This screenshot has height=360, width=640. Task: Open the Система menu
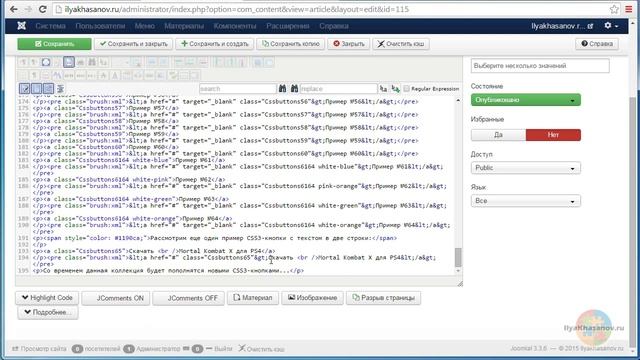coord(50,26)
